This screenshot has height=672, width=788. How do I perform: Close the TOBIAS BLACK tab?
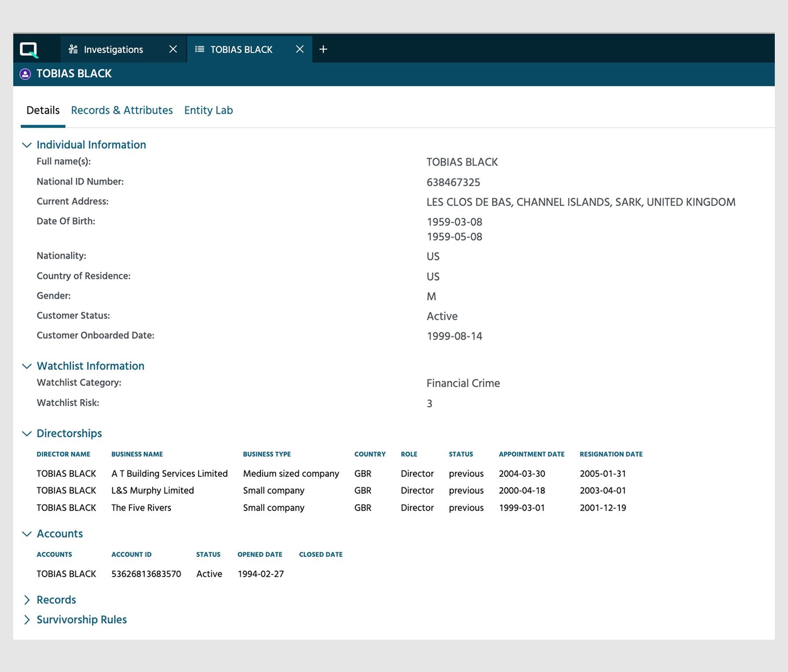pos(299,49)
